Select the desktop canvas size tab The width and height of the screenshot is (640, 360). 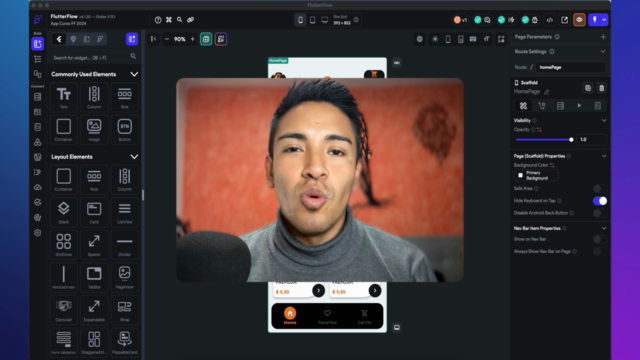(325, 20)
